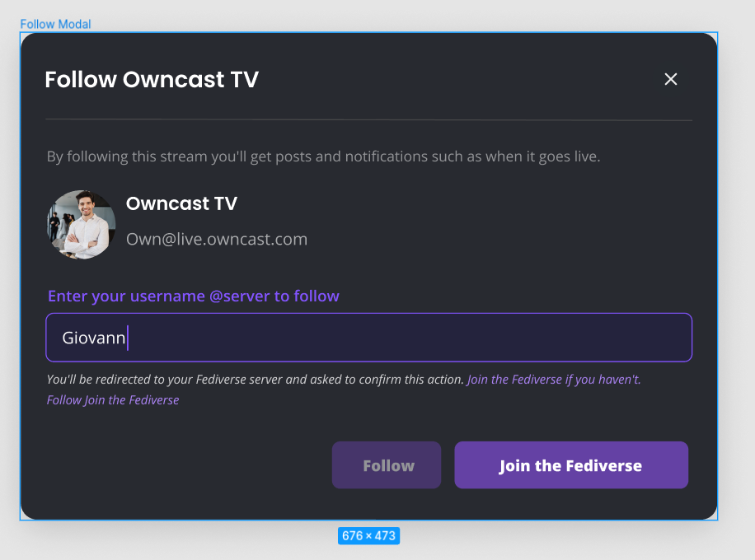
Task: Select the Own@live.owncast.com address text
Action: pos(216,240)
